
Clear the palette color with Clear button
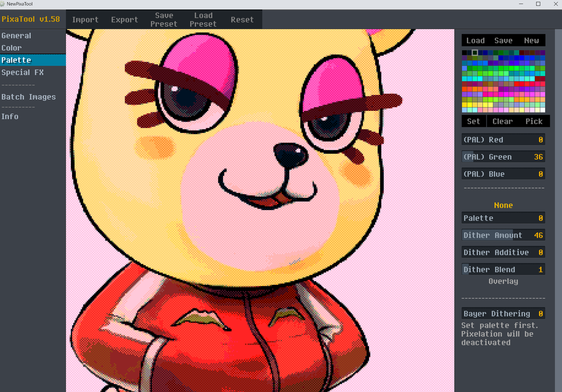(503, 121)
